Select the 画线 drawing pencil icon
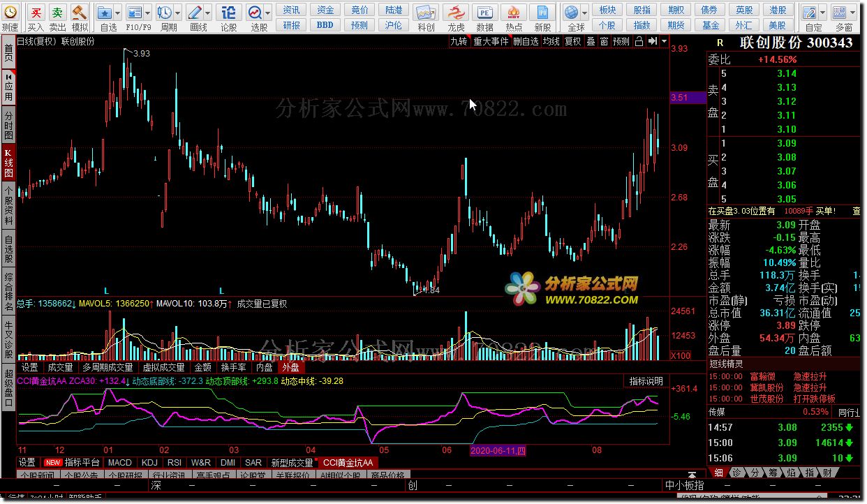867x504 pixels. tap(195, 13)
